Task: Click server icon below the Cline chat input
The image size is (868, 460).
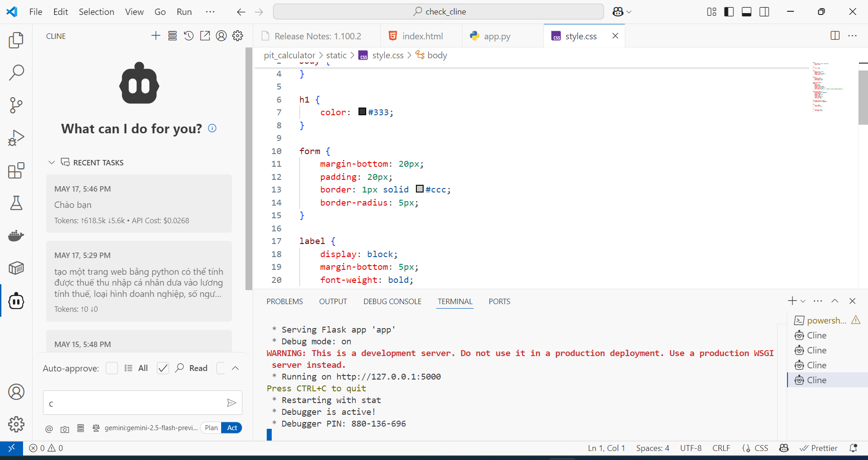Action: (80, 428)
